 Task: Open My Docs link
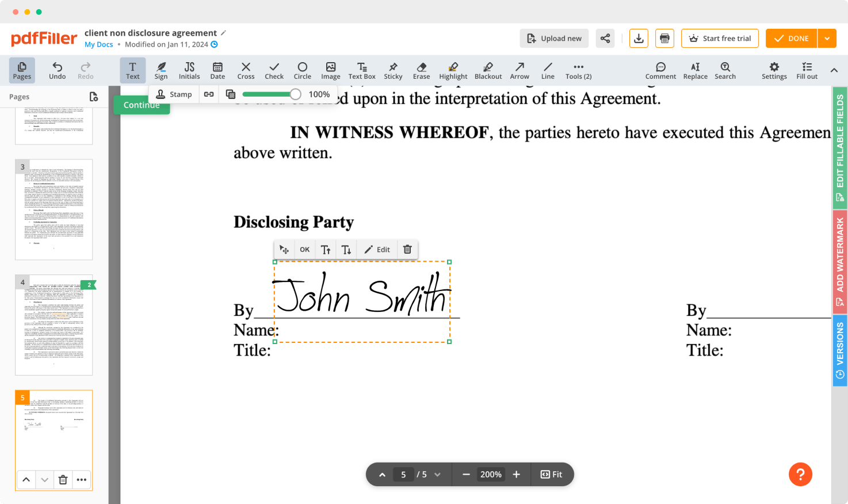(x=98, y=44)
